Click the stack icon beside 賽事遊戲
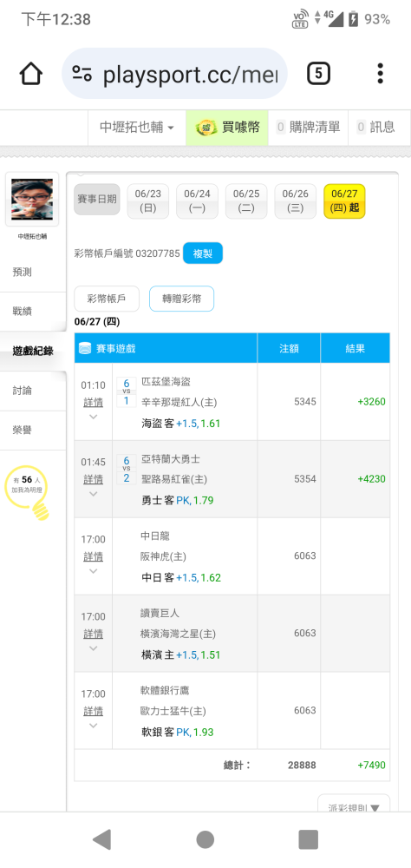Screen dimensions: 411x868 point(85,348)
